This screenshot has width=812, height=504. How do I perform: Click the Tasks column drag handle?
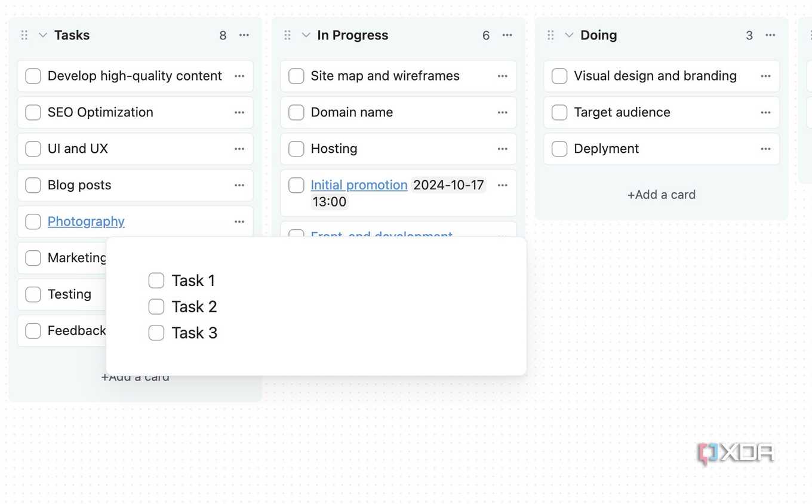[24, 35]
